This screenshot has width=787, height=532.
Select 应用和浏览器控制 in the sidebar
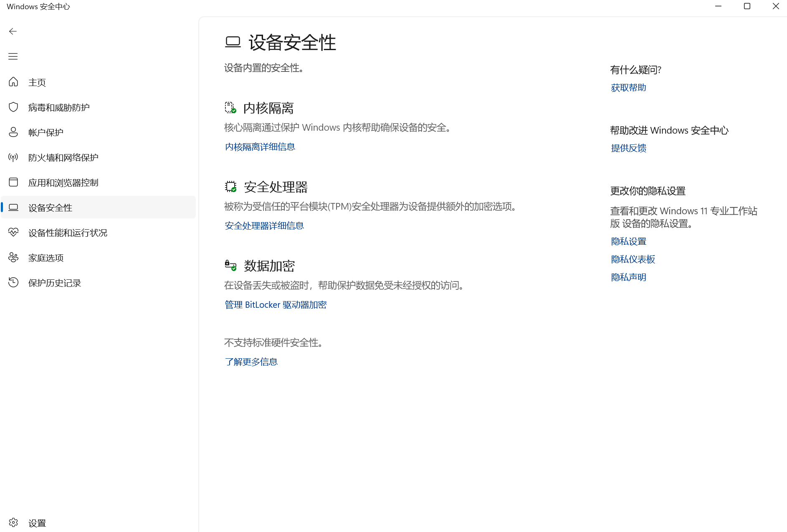coord(63,182)
